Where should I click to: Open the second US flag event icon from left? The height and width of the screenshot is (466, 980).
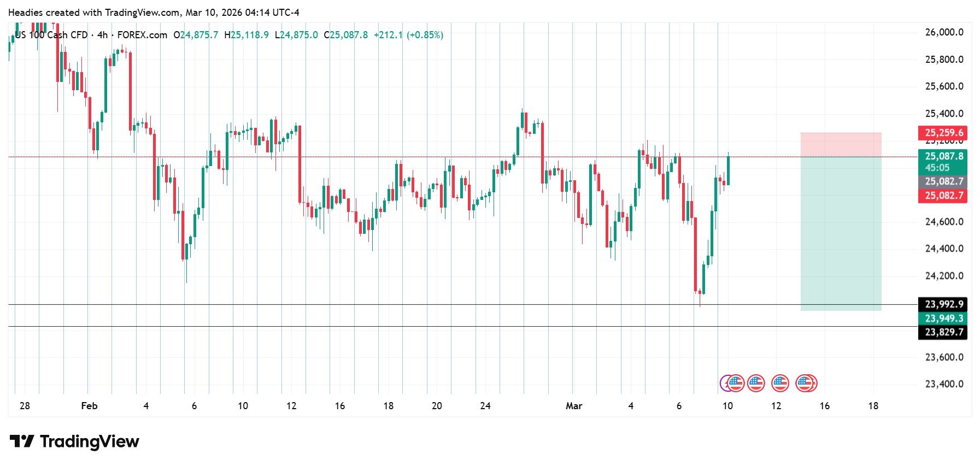(756, 384)
